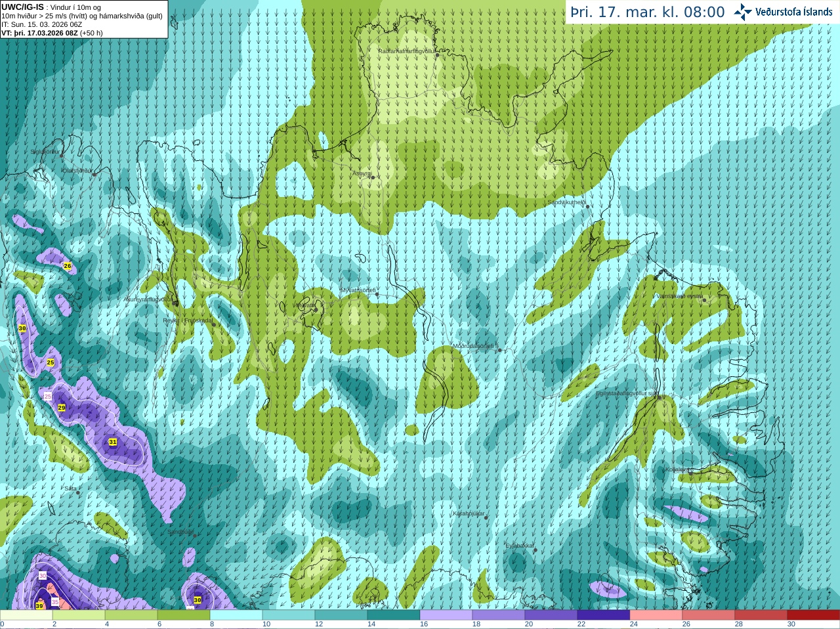Select the Egilsstaðaflugvöllur station label
This screenshot has height=629, width=840.
(626, 393)
